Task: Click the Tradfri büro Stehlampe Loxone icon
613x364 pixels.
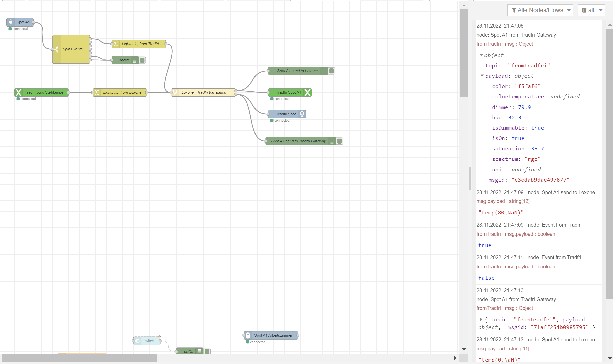Action: coord(18,92)
